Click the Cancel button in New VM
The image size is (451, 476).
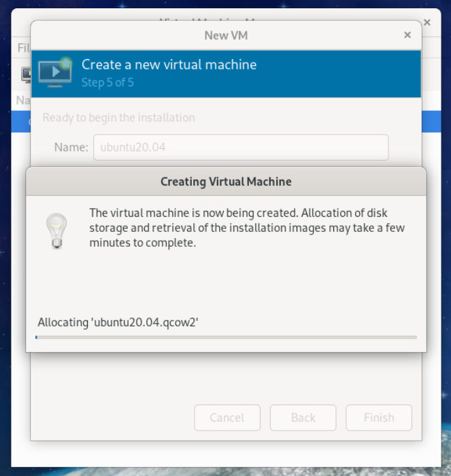[x=227, y=418]
